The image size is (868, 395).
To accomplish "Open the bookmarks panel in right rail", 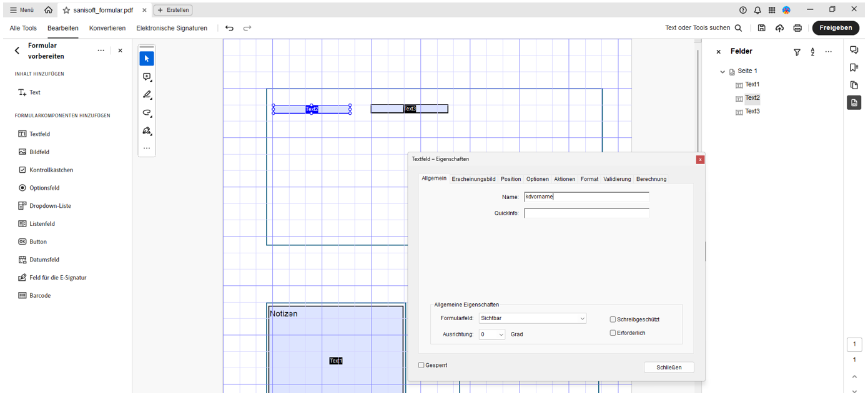I will pyautogui.click(x=854, y=67).
